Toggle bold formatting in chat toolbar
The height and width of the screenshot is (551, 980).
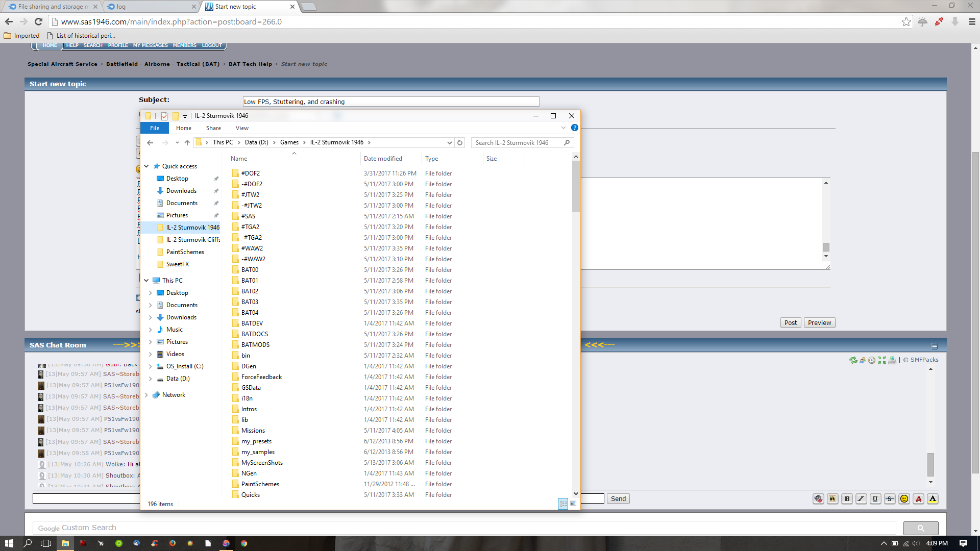coord(847,499)
